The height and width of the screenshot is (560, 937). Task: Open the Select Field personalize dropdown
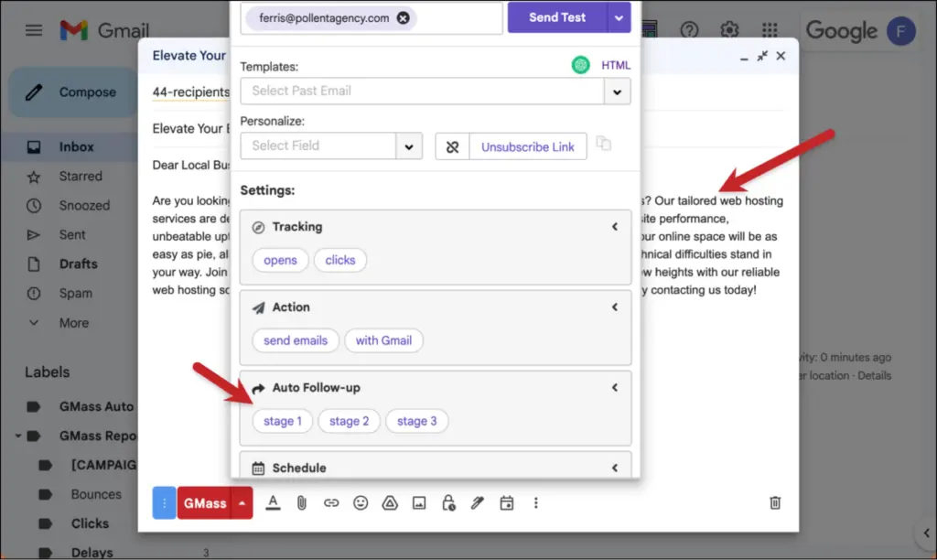pyautogui.click(x=408, y=146)
